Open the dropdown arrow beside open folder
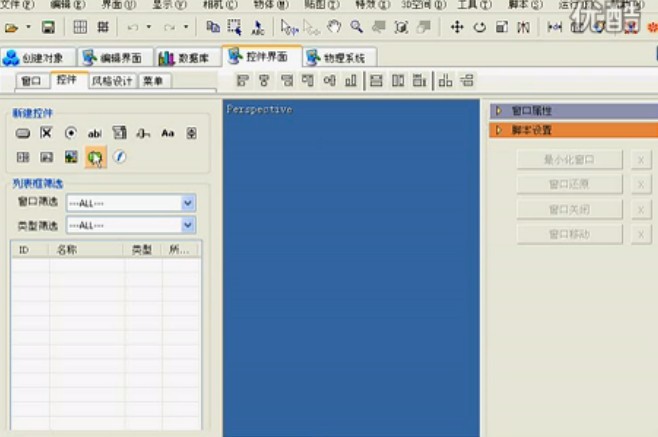Viewport: 658px width, 437px height. pyautogui.click(x=28, y=27)
